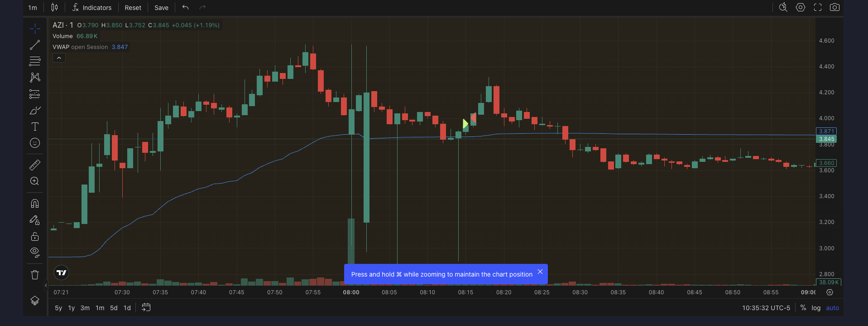868x326 pixels.
Task: Dismiss the zooming hint notification
Action: [x=540, y=272]
